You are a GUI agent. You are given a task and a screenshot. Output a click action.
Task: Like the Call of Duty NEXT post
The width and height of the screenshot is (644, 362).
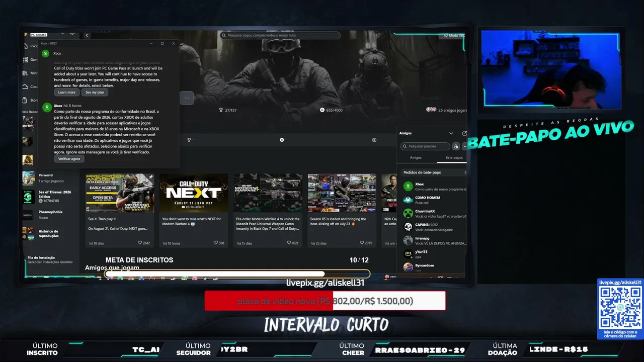tap(215, 243)
